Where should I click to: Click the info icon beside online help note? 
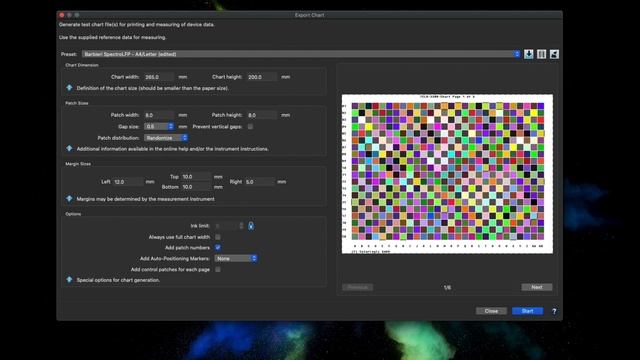click(x=69, y=149)
